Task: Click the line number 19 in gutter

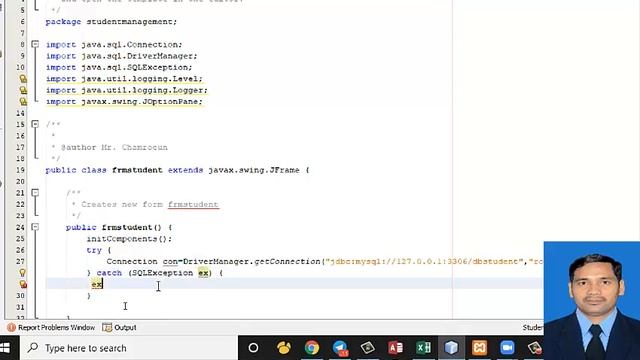Action: click(20, 170)
